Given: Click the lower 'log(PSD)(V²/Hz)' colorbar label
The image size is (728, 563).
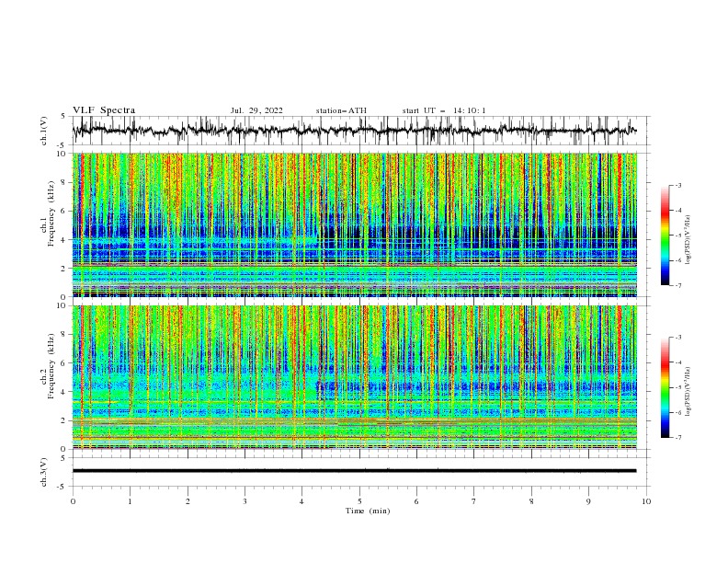Looking at the screenshot, I should tap(688, 391).
